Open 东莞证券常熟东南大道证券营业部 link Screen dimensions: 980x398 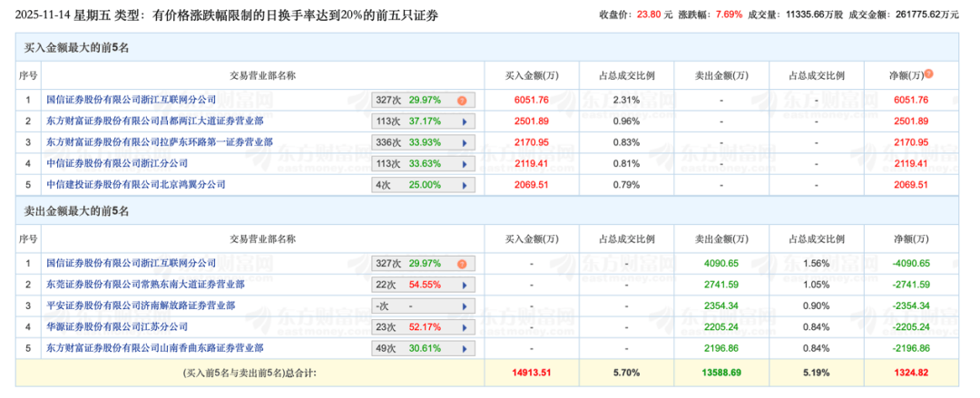click(145, 285)
